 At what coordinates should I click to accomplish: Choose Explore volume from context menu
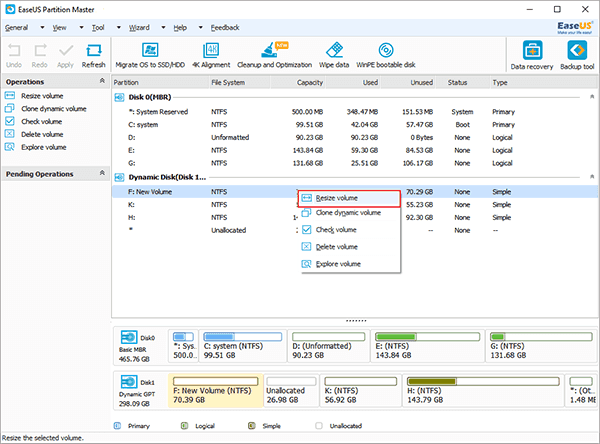(x=349, y=264)
